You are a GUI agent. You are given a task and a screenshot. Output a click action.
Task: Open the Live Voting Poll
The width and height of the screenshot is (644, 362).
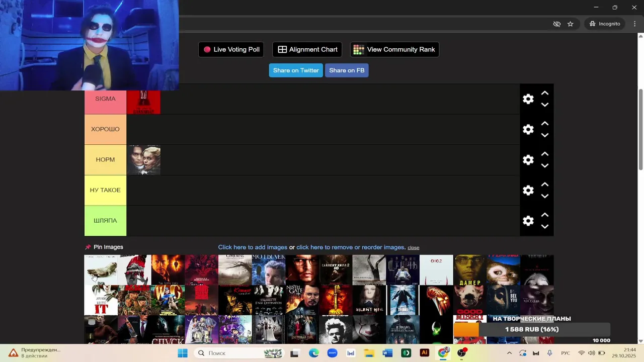point(231,49)
